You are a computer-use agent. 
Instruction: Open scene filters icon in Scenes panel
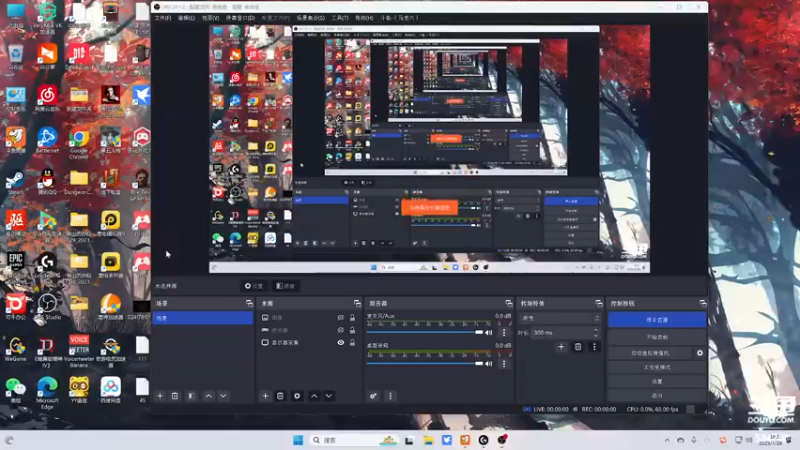point(191,396)
